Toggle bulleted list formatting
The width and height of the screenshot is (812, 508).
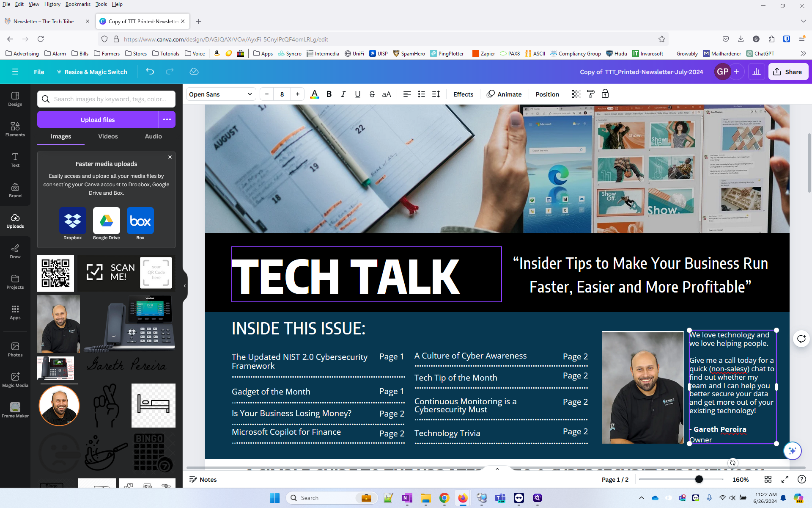(422, 94)
